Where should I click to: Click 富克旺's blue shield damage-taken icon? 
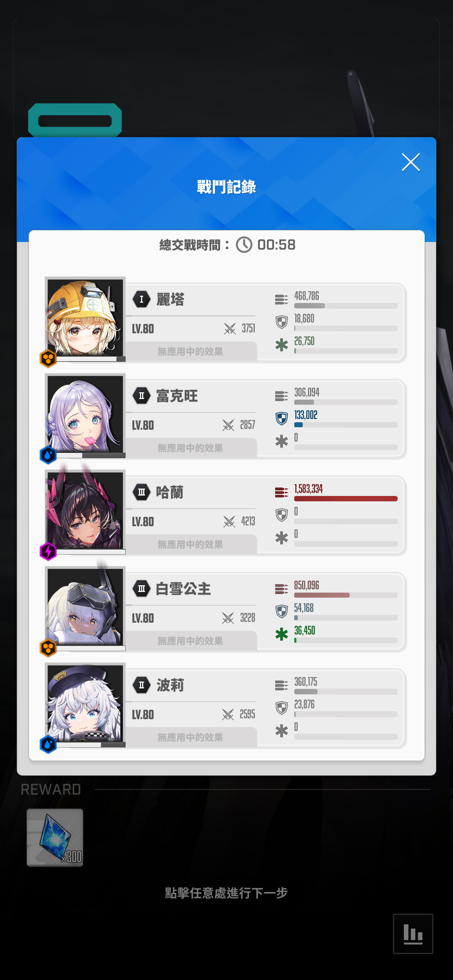point(282,418)
